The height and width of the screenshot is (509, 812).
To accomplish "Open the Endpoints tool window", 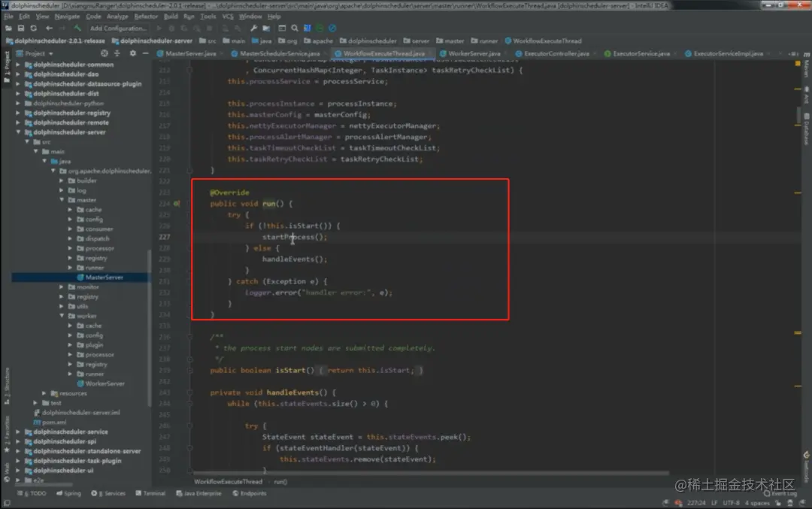I will (x=249, y=493).
